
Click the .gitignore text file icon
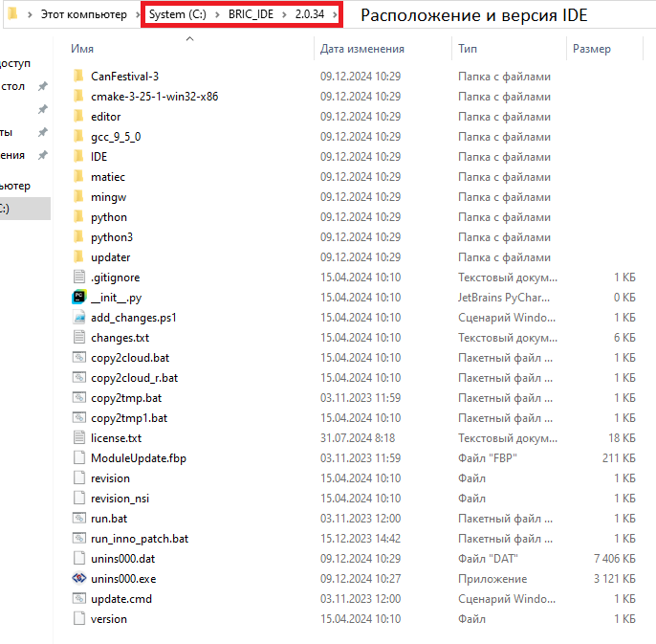(x=79, y=277)
